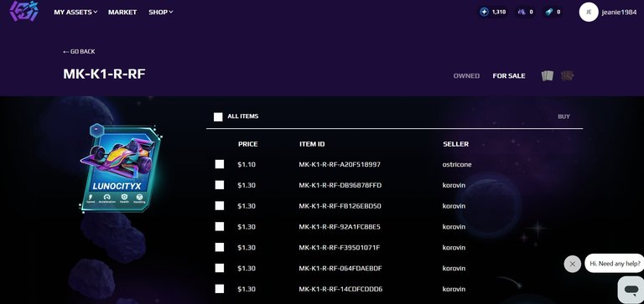Select checkbox for item 14CDFCDDD6
Viewport: 644px width, 304px height.
pyautogui.click(x=220, y=289)
